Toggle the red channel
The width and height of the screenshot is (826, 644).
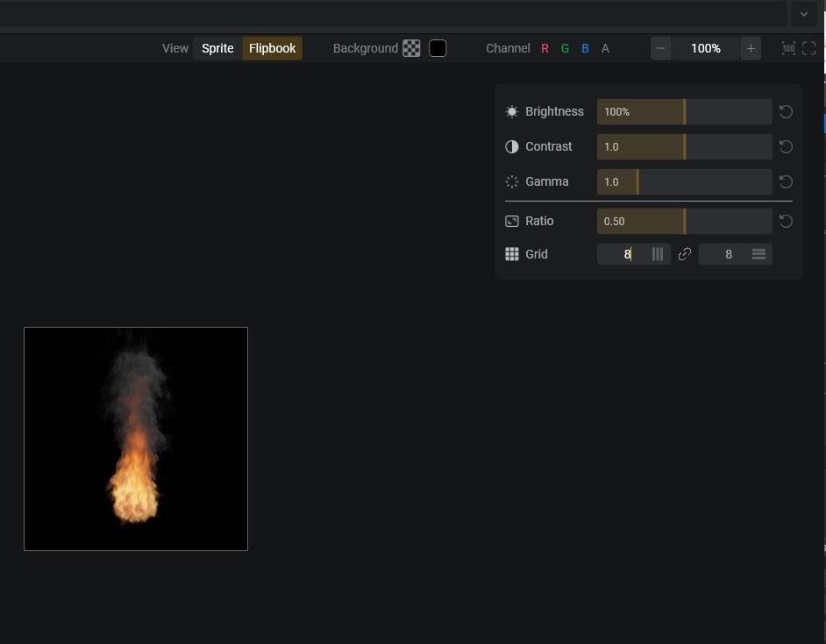click(545, 48)
